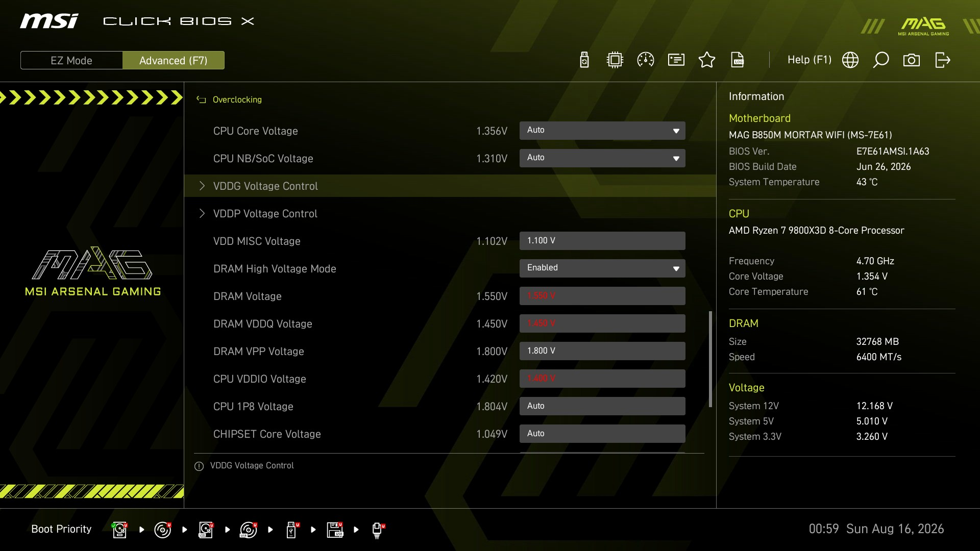
Task: Click the CPU VDDIO Voltage input field
Action: (602, 379)
